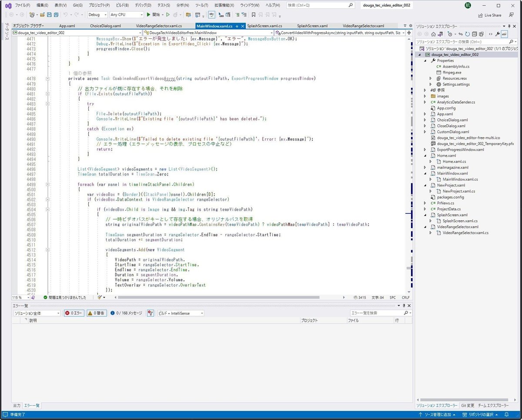Start without debugging using outlined play icon

pos(168,15)
